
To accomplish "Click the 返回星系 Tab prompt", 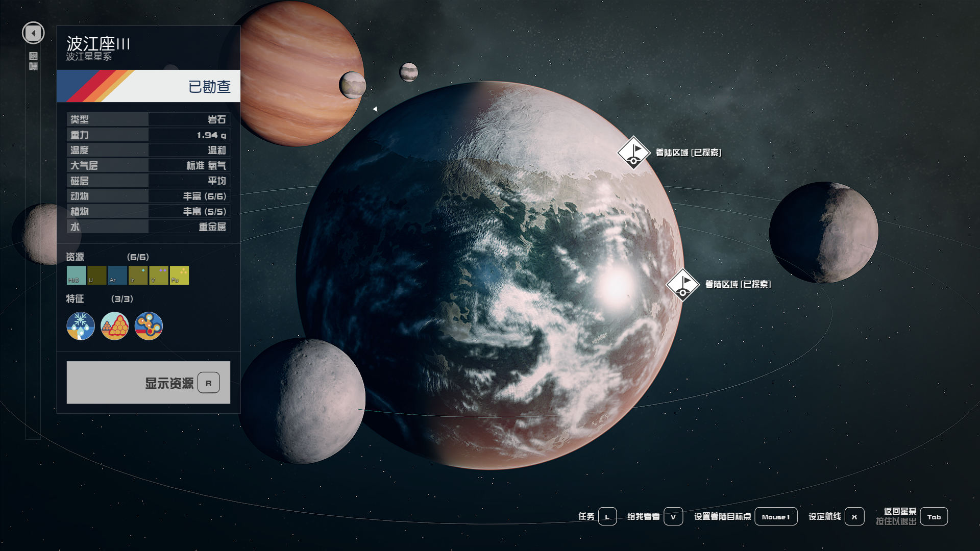I will [x=912, y=516].
